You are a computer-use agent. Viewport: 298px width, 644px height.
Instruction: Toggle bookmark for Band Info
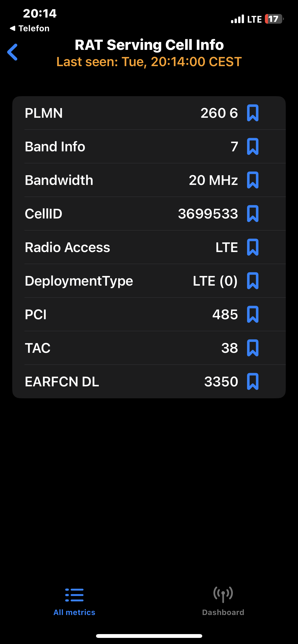point(253,147)
